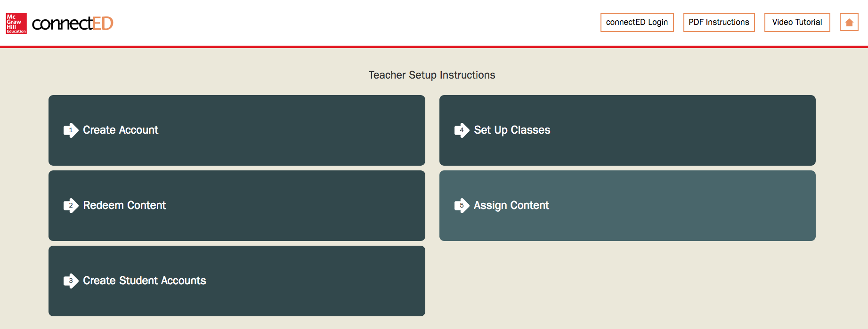Image resolution: width=868 pixels, height=329 pixels.
Task: Open the PDF Instructions
Action: point(719,23)
